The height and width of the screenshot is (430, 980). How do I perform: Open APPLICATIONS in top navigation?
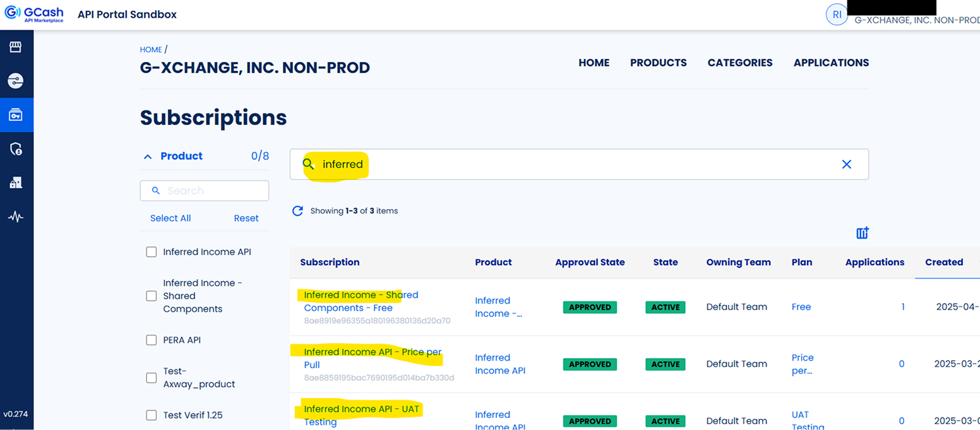[831, 63]
